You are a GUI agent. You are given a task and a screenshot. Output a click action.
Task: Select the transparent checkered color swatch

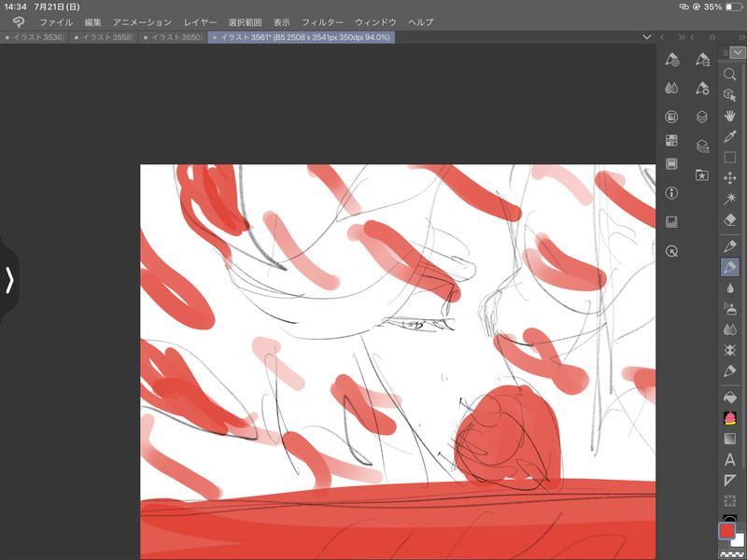tap(732, 553)
